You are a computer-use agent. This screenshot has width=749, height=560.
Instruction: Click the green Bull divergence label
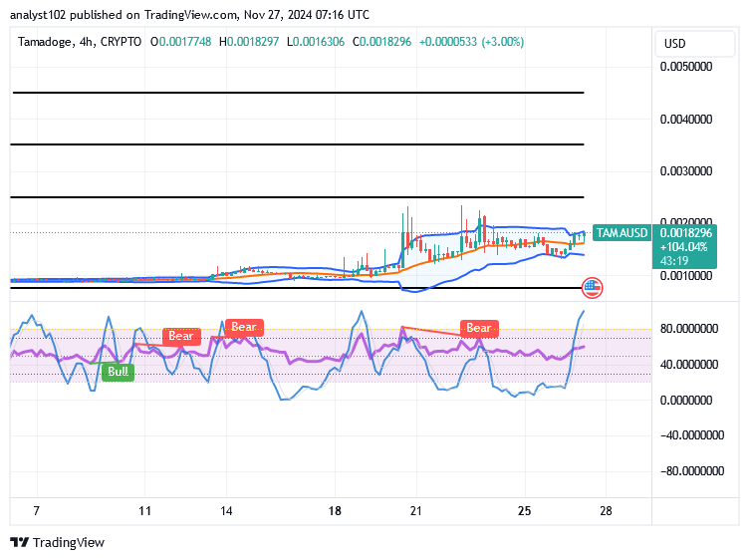(118, 372)
